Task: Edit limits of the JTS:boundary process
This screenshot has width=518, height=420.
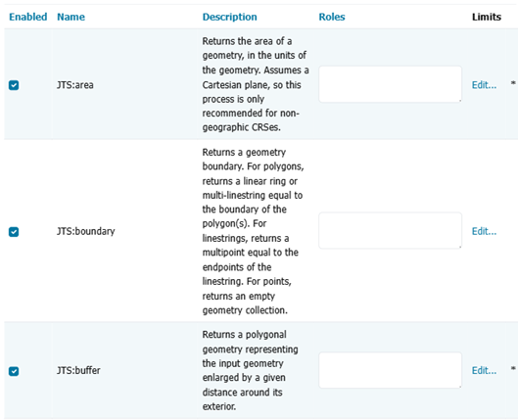Action: point(484,231)
